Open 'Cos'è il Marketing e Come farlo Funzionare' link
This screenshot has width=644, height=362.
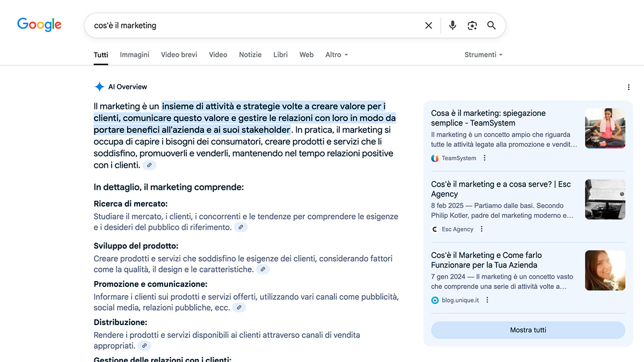coord(486,260)
